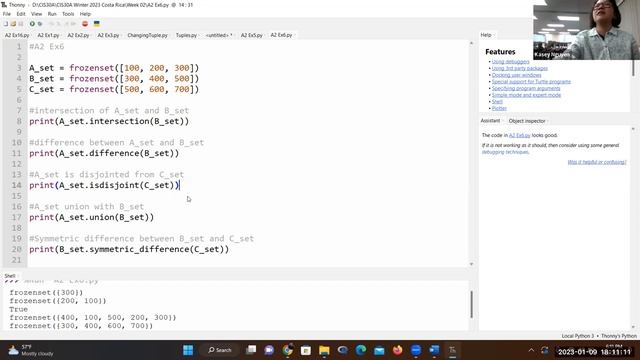Open Simple mode and expert mode link
Image resolution: width=640 pixels, height=360 pixels.
(526, 95)
